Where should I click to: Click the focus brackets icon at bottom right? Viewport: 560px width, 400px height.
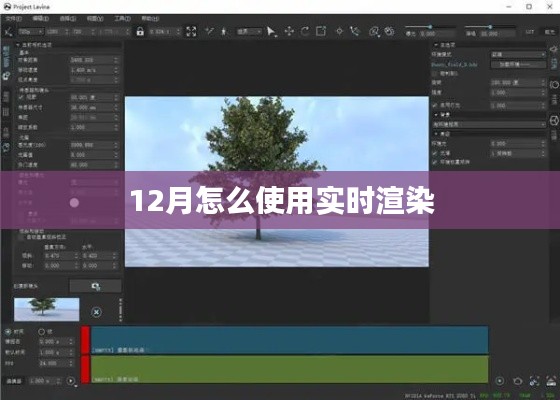click(534, 381)
